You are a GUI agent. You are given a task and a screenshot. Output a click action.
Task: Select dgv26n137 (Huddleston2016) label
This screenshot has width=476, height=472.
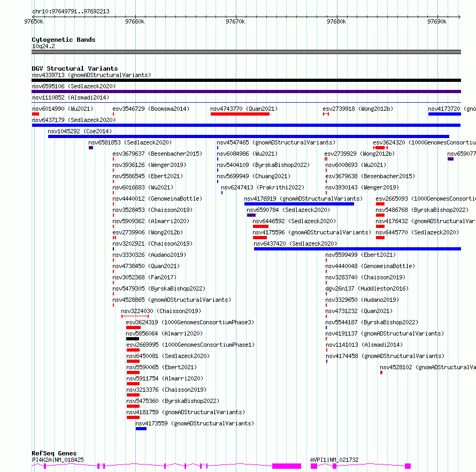[367, 288]
